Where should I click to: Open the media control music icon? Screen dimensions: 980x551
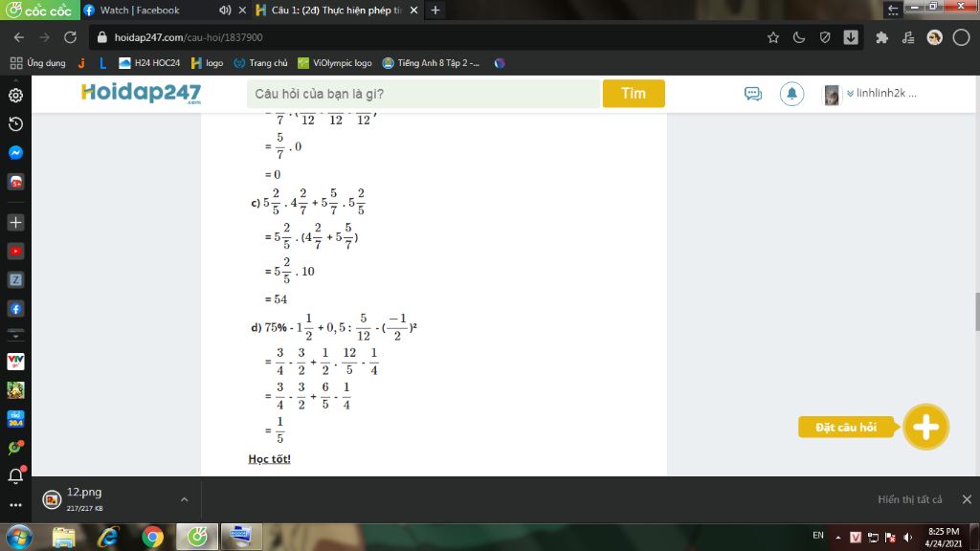[x=908, y=37]
